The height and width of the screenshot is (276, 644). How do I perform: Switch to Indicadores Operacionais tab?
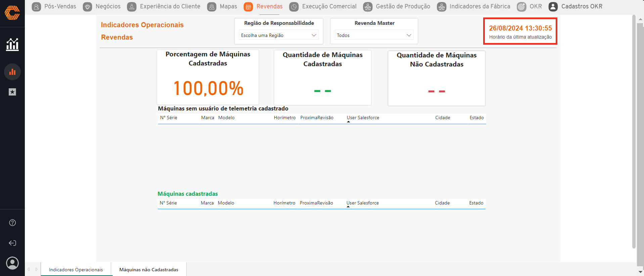click(76, 270)
